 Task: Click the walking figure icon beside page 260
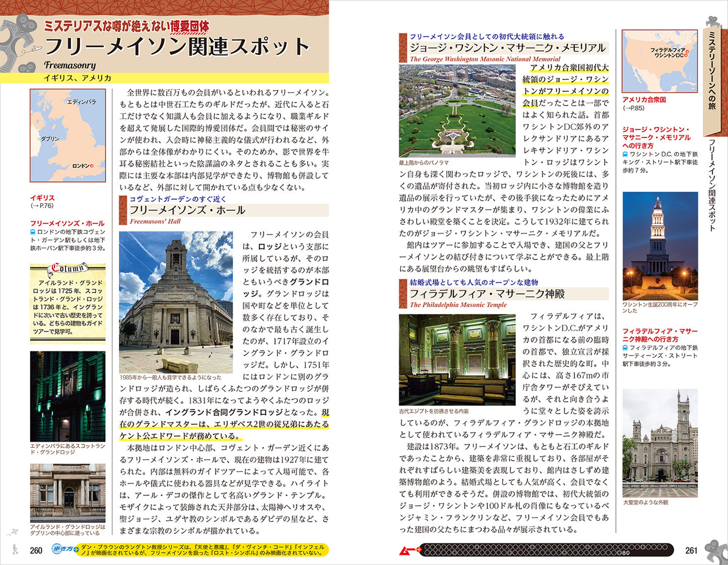(x=15, y=549)
